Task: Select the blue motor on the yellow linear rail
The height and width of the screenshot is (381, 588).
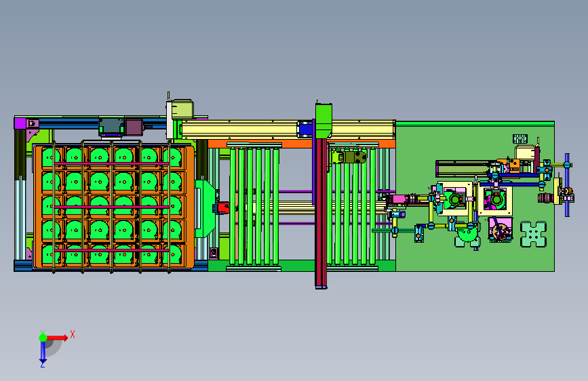Action: tap(305, 129)
